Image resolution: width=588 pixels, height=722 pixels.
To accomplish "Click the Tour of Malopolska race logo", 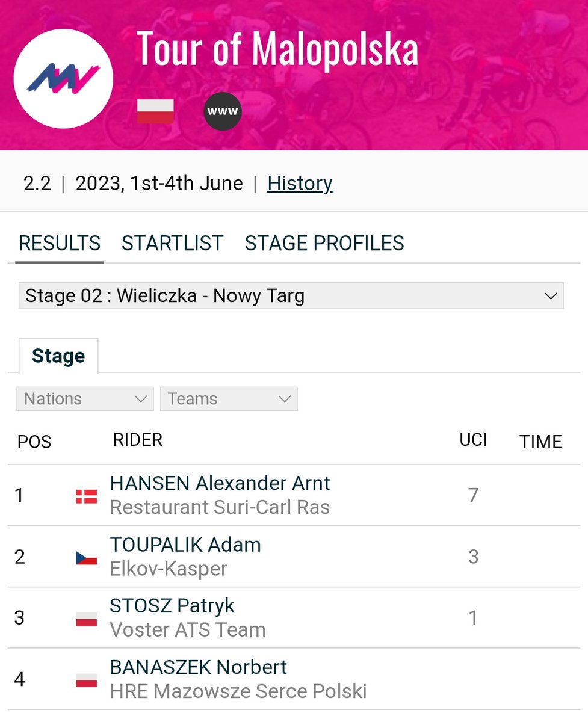I will point(63,78).
